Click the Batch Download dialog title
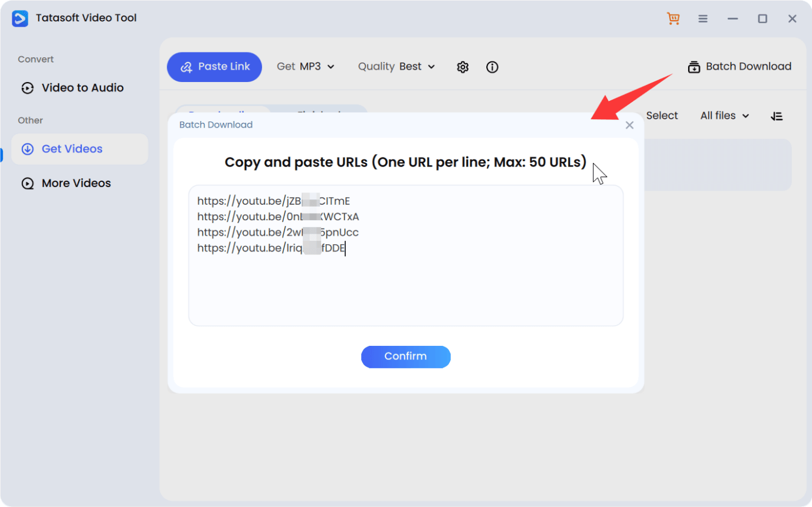This screenshot has width=812, height=507. point(216,125)
